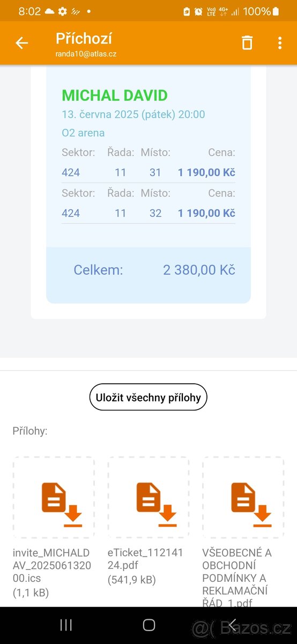Download the VŠEOBECNÉ A OBCHODNÍ PODMÍNKY pdf icon
This screenshot has height=644, width=297.
pos(243,497)
